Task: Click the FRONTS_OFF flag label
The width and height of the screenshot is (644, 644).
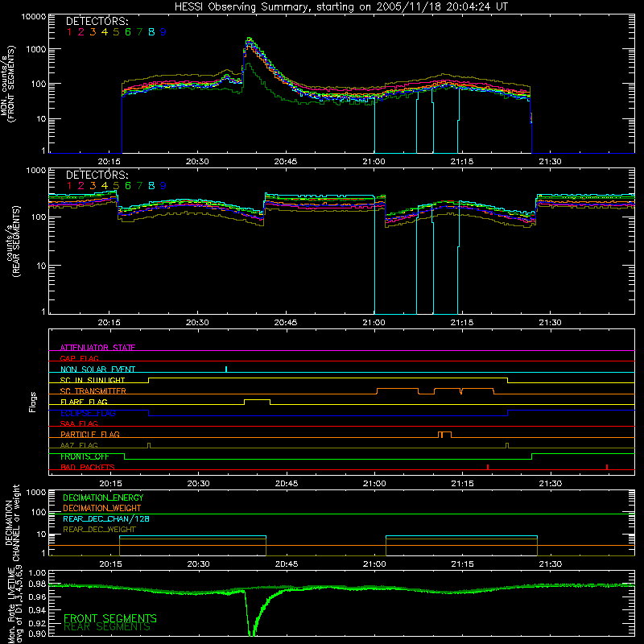Action: click(85, 456)
